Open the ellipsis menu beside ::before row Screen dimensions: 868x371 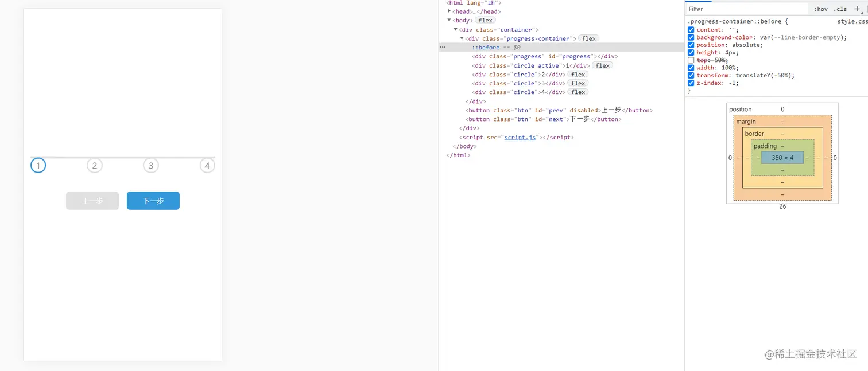point(443,48)
